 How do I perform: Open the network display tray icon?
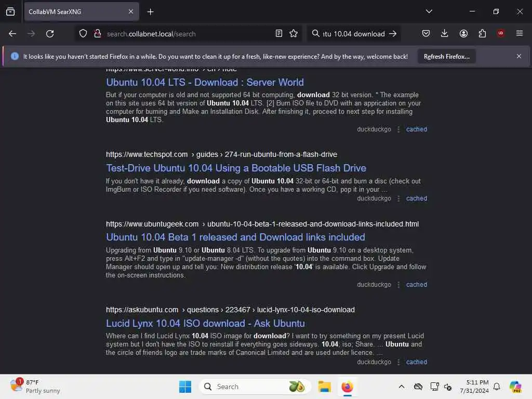coord(434,387)
